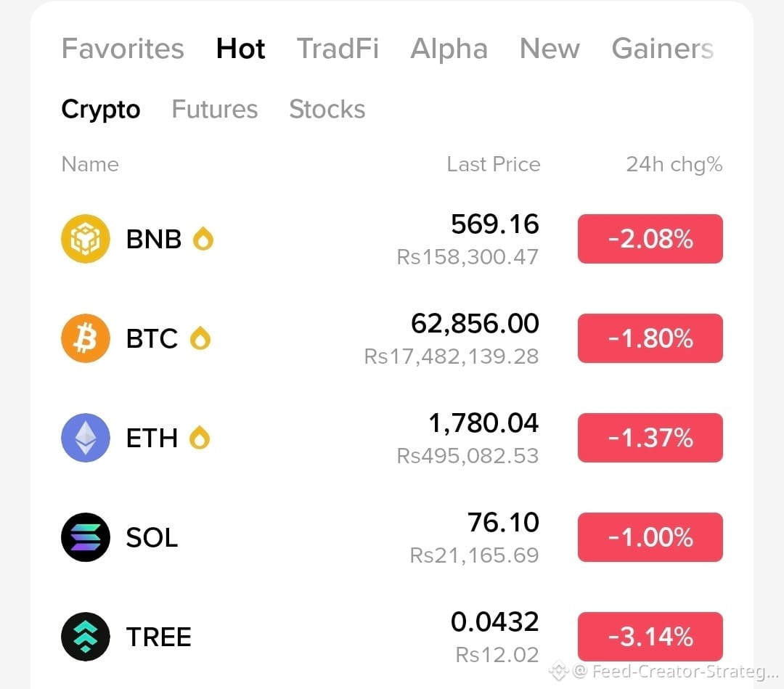Screen dimensions: 784x689
Task: Click the TREE token logo icon
Action: click(86, 637)
